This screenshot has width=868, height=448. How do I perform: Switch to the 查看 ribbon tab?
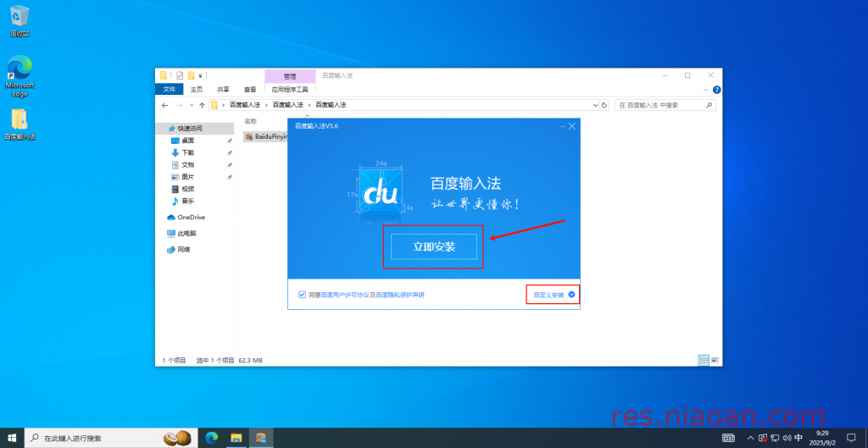250,89
